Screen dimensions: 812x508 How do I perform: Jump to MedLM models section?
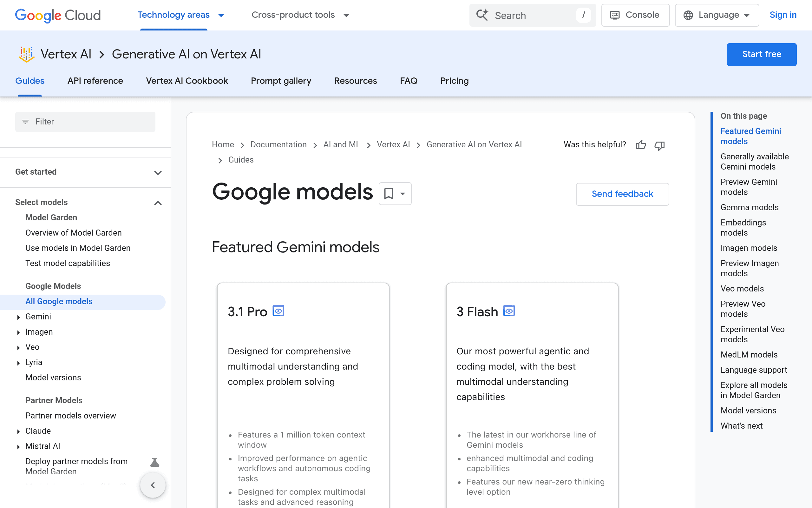749,354
